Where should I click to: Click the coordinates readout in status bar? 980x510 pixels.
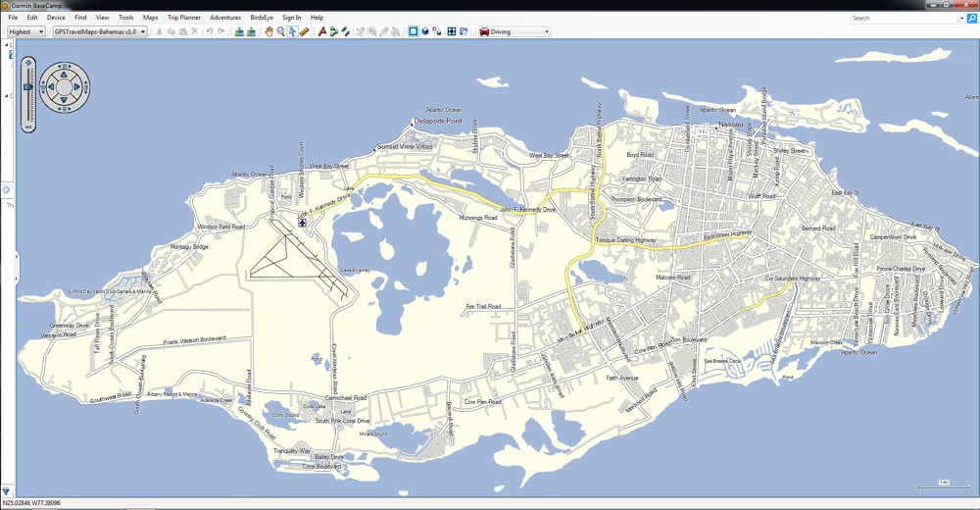click(31, 502)
